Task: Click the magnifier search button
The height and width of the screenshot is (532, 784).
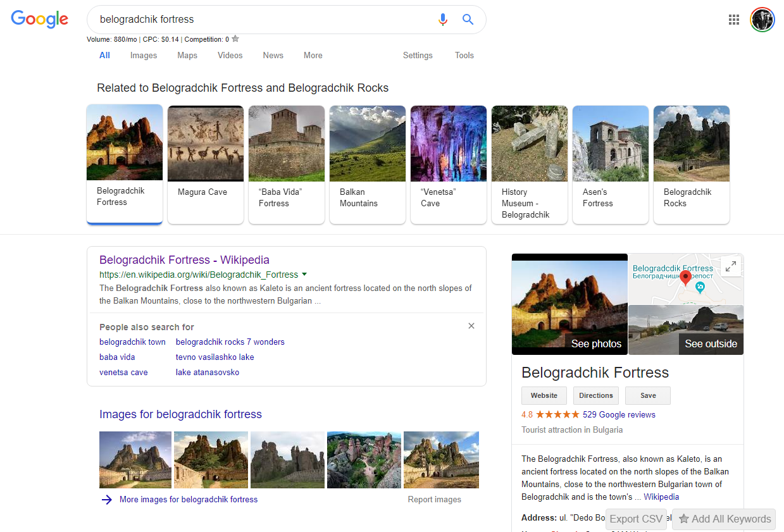Action: click(x=468, y=20)
